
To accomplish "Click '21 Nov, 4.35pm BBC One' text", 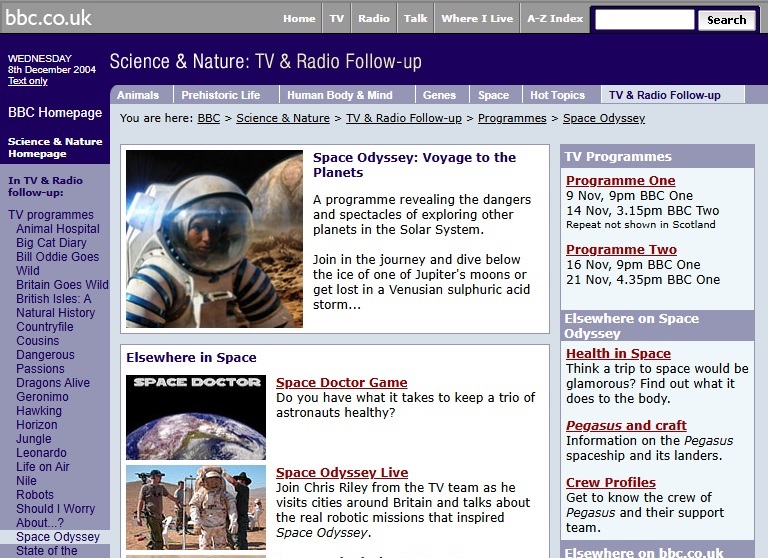I will tap(643, 279).
